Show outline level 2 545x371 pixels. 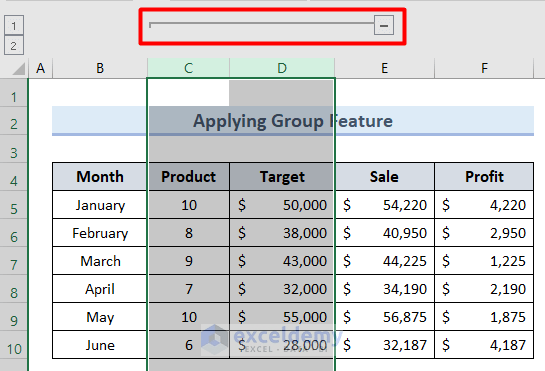pos(14,46)
